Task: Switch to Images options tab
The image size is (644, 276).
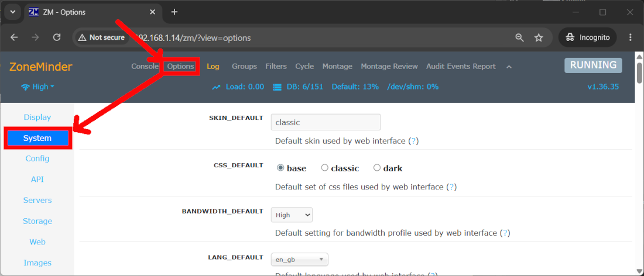Action: coord(37,263)
